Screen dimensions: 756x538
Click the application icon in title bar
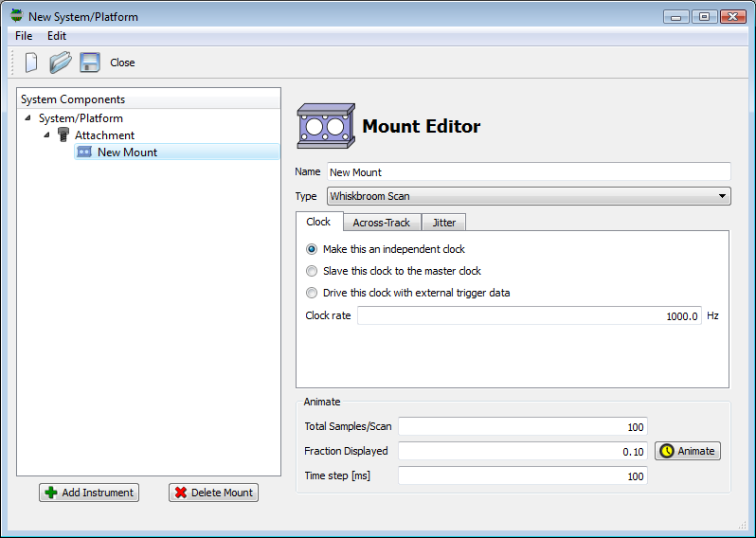point(16,16)
